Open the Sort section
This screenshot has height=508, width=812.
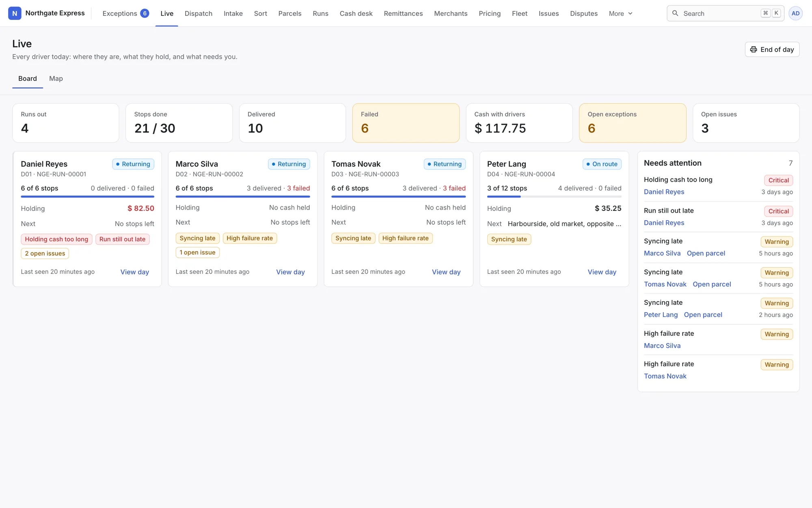click(261, 13)
